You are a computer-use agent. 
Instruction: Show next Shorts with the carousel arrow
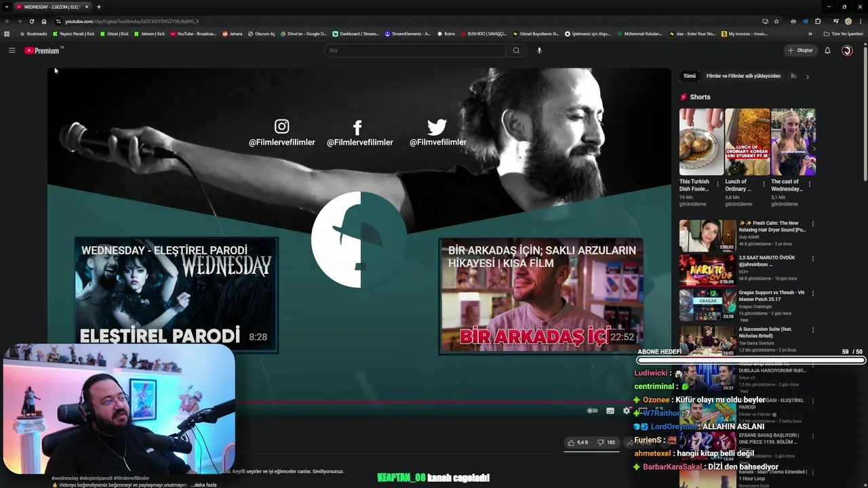[814, 148]
